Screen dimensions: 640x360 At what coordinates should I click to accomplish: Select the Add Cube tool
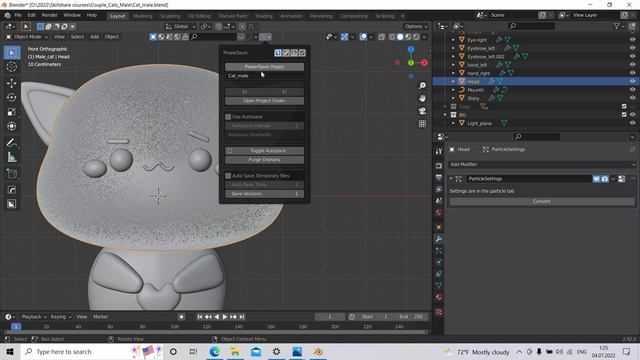12,174
